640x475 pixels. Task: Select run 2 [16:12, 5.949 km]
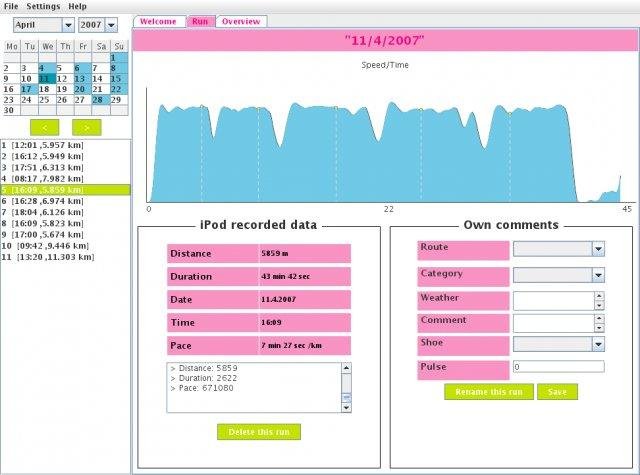(65, 156)
